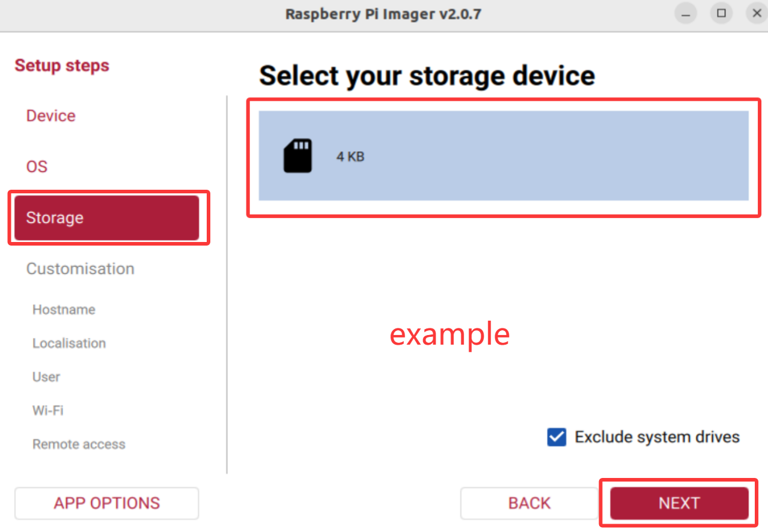Open the OS setup step
The width and height of the screenshot is (768, 532).
[x=37, y=166]
